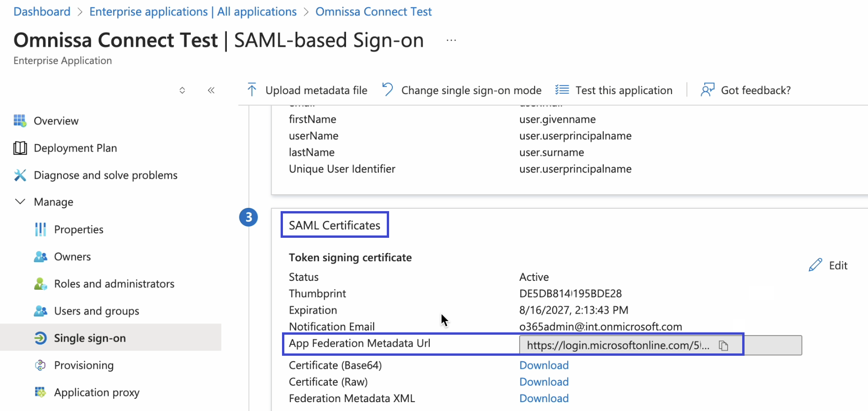Go to Dashboard breadcrumb
Viewport: 868px width, 411px height.
42,12
